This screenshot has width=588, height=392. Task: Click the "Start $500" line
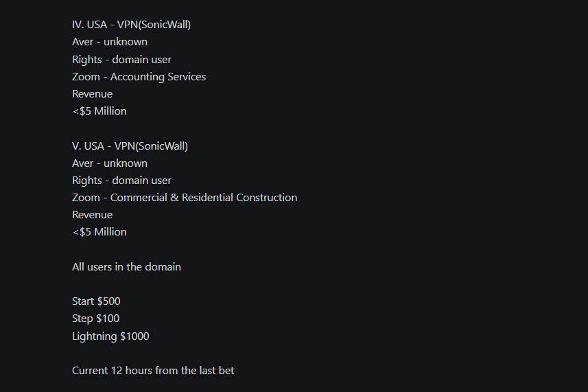pyautogui.click(x=96, y=301)
